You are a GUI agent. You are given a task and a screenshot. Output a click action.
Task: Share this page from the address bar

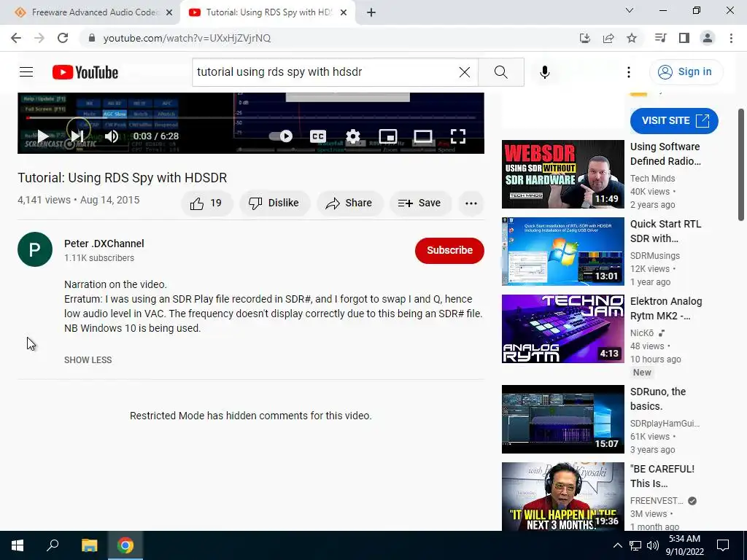[x=608, y=38]
